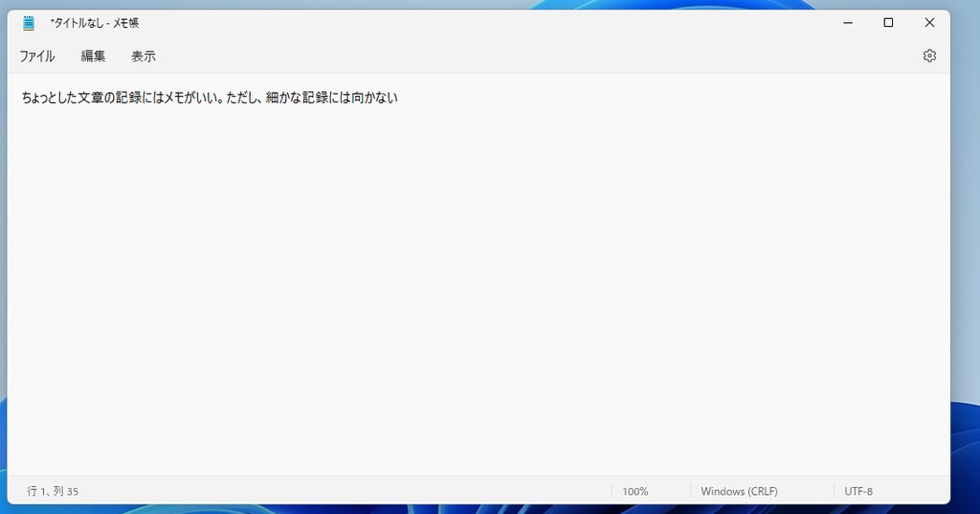
Task: Minimize the Notepad window
Action: [x=848, y=23]
